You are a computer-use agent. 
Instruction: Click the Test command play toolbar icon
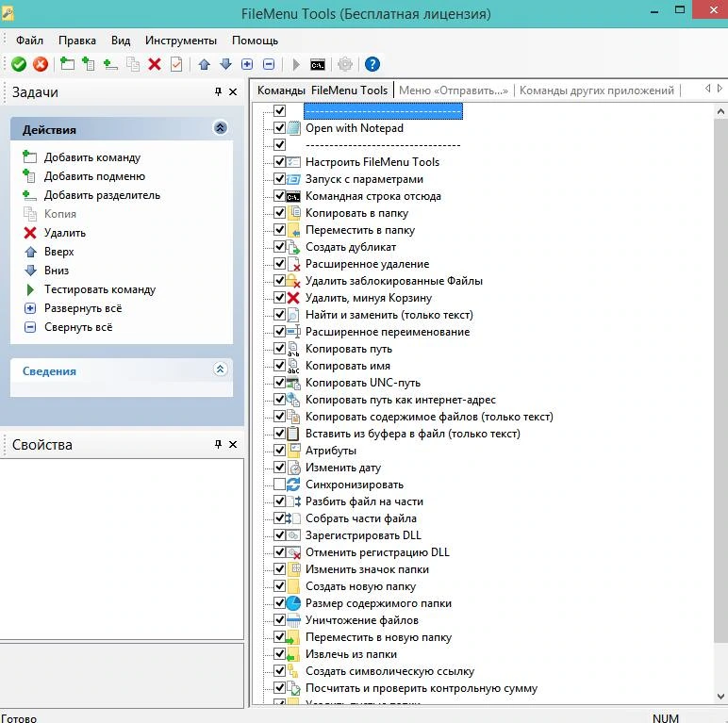296,64
